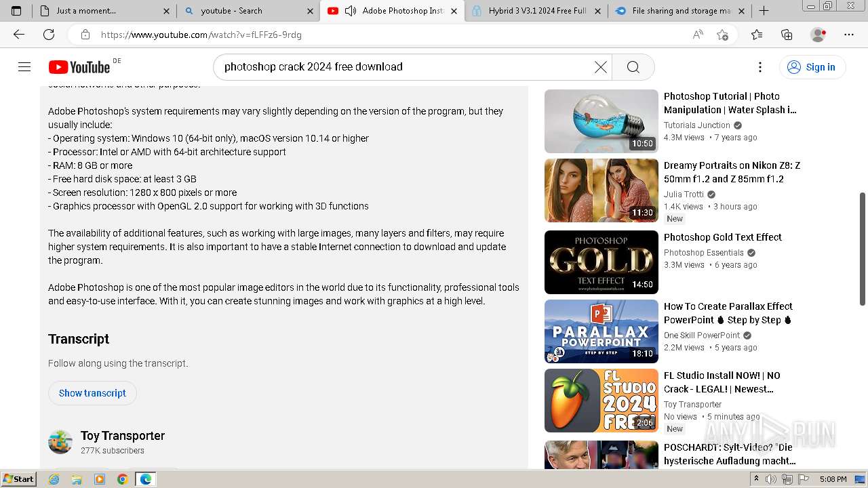Open a new browser tab
This screenshot has height=488, width=868.
(764, 11)
